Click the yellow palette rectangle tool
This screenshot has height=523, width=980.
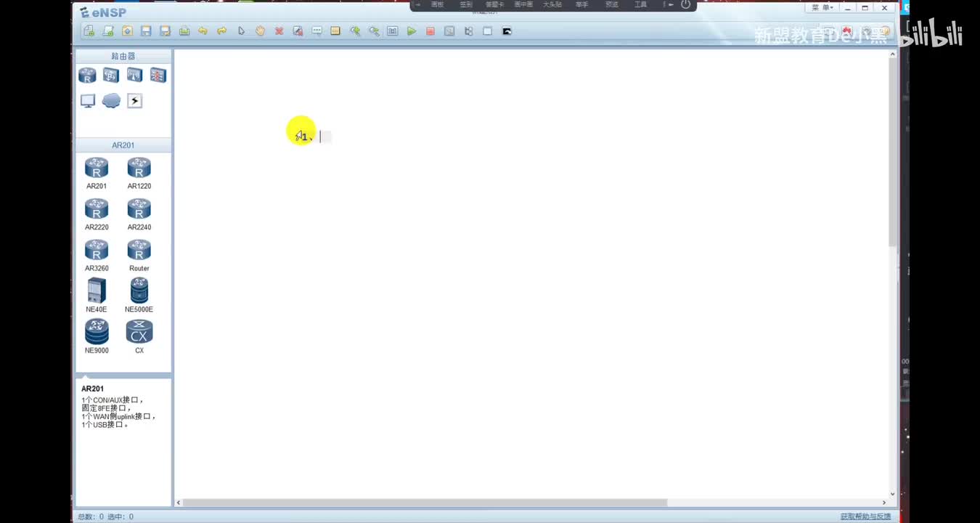[335, 31]
